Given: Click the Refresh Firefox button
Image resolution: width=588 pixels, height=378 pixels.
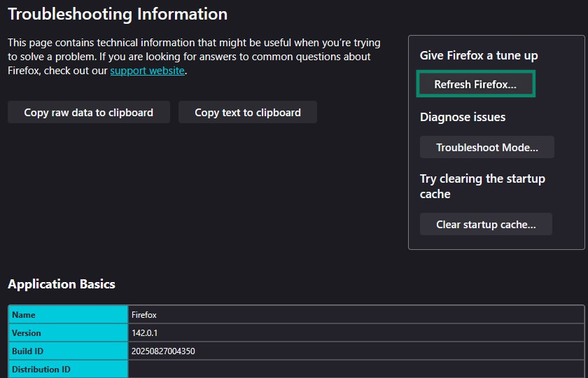Looking at the screenshot, I should coord(475,84).
